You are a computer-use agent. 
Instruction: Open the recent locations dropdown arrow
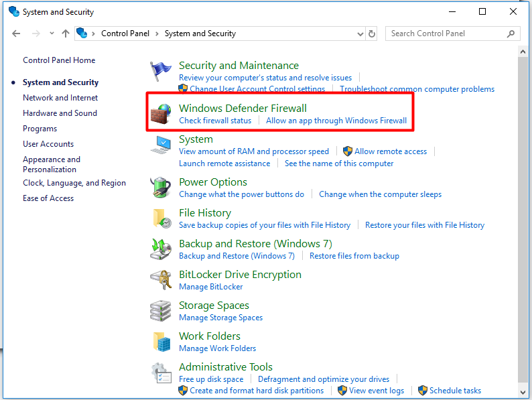[52, 34]
